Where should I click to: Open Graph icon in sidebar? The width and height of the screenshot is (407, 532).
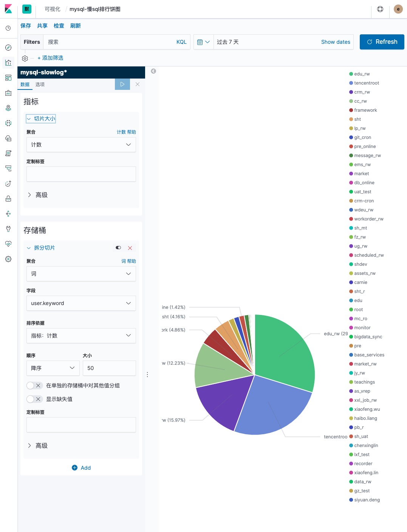pyautogui.click(x=8, y=214)
